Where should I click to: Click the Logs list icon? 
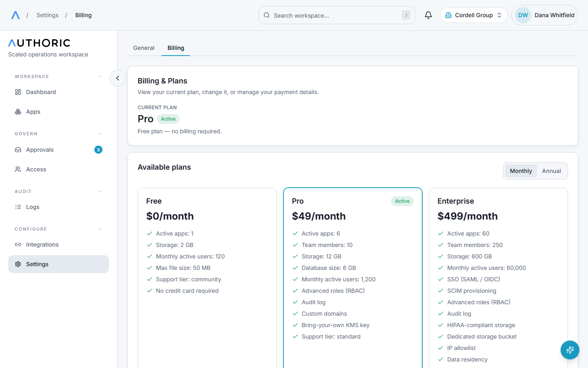(18, 207)
